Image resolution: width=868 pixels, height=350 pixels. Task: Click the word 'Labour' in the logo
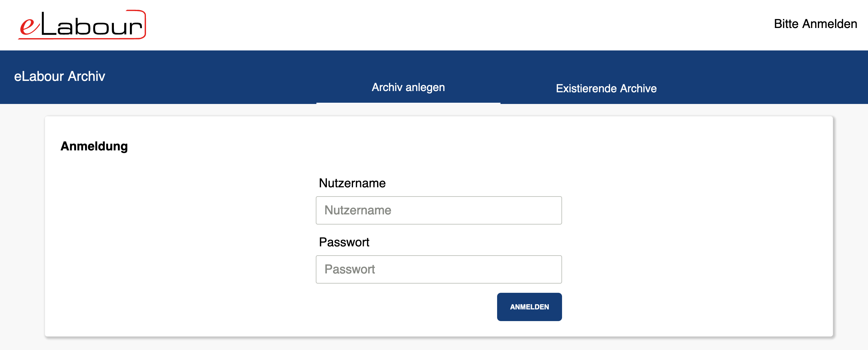coord(92,24)
